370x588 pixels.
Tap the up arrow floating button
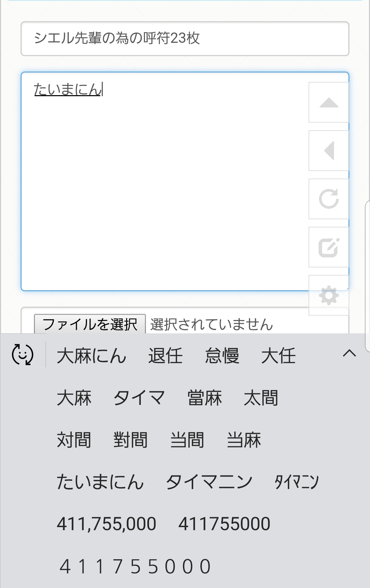click(329, 102)
